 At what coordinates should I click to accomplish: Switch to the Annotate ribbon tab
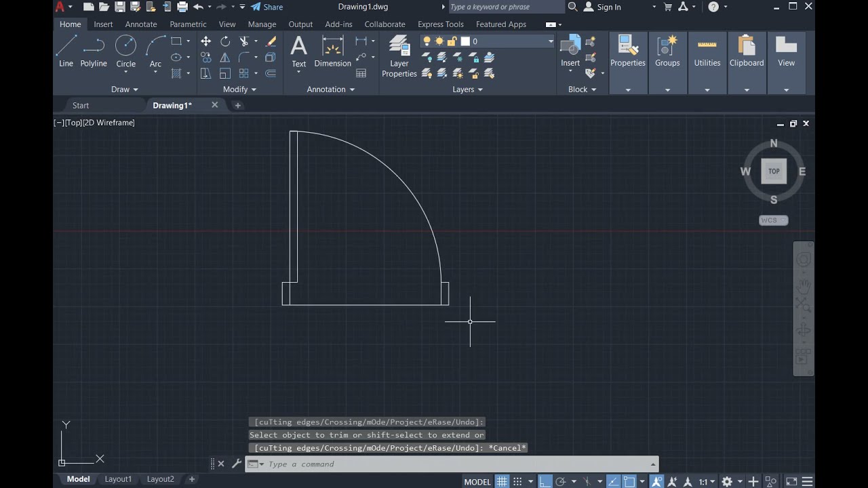pyautogui.click(x=141, y=24)
